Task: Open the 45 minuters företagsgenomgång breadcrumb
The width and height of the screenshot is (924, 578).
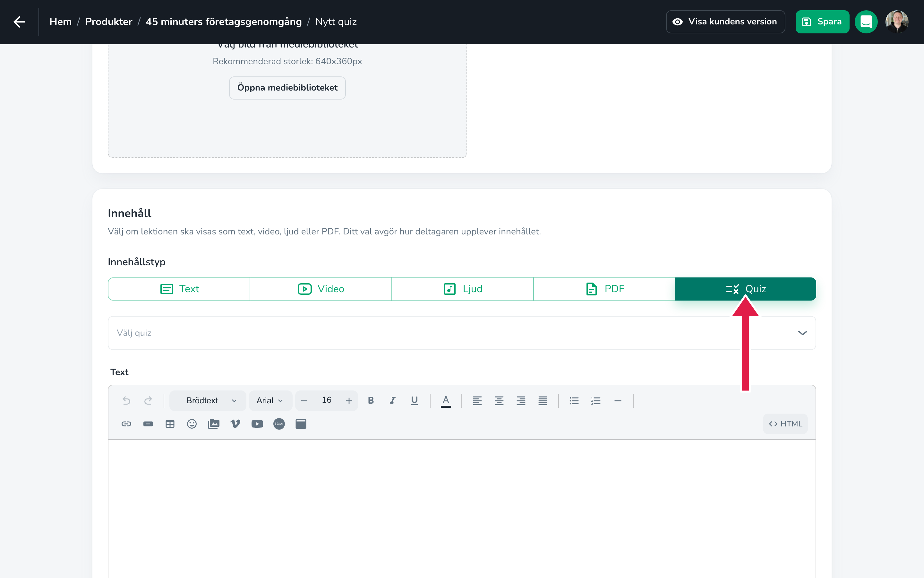Action: [224, 22]
